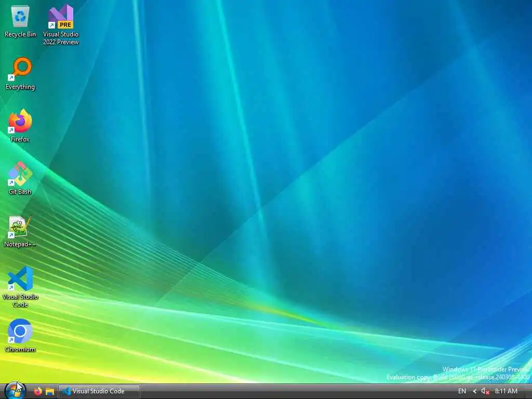Open the muted volume tray icon
532x399 pixels.
(x=485, y=391)
